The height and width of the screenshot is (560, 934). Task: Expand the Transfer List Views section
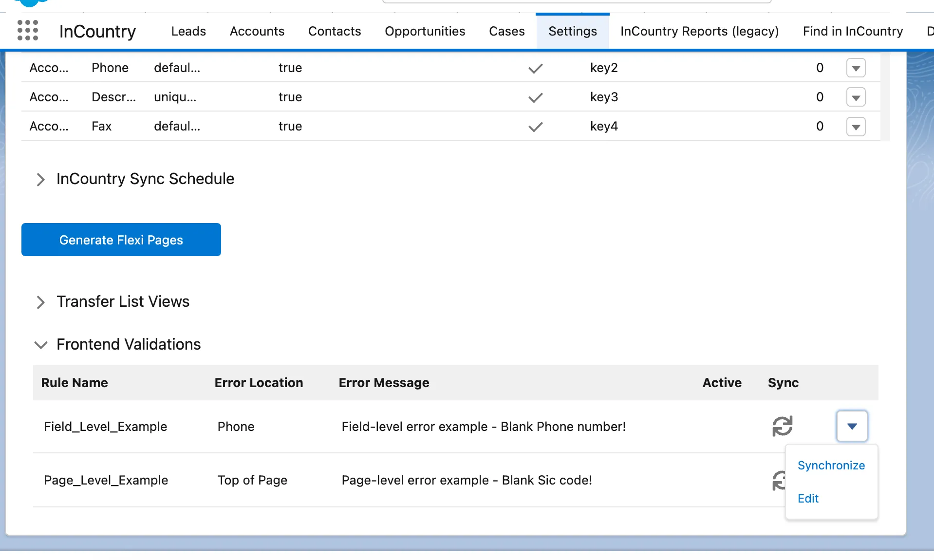41,302
